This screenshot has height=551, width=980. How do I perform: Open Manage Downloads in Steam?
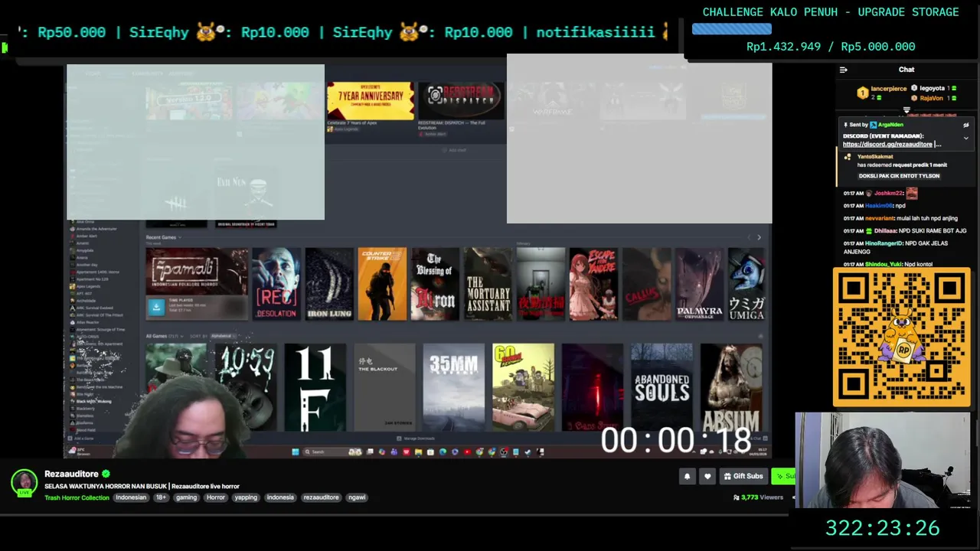point(416,439)
